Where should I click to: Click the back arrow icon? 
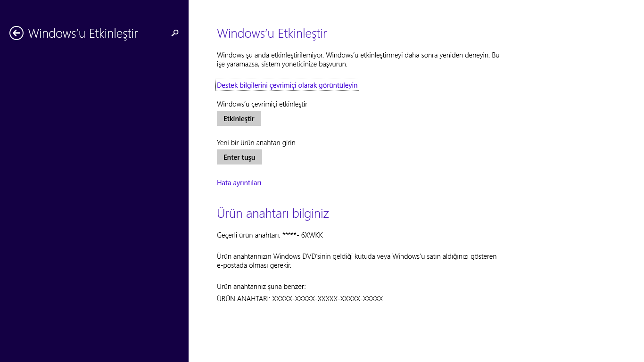pyautogui.click(x=17, y=33)
